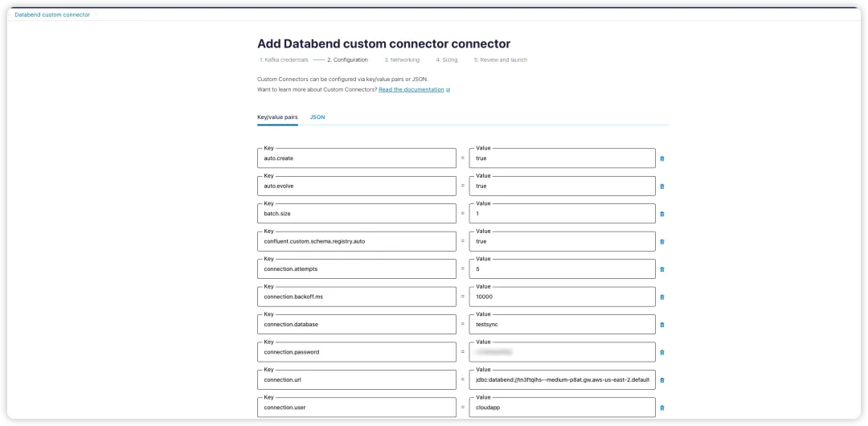Click the connection.url value field
This screenshot has width=868, height=426.
point(563,379)
